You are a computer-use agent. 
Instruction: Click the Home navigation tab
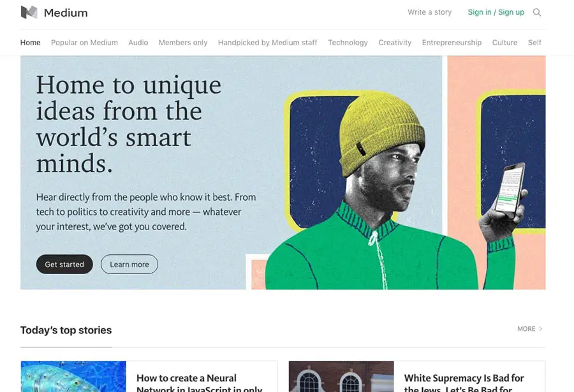(31, 43)
